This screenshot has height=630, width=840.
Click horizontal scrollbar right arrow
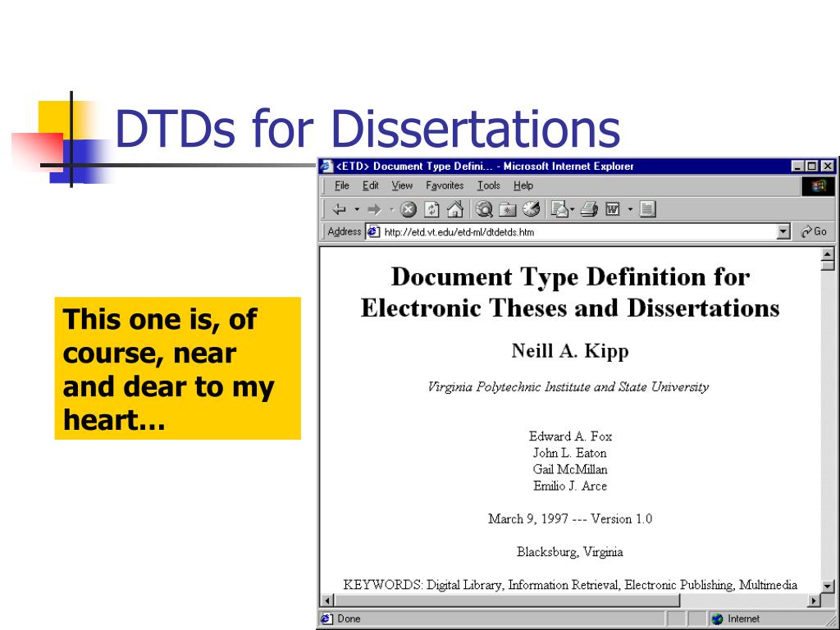coord(814,600)
